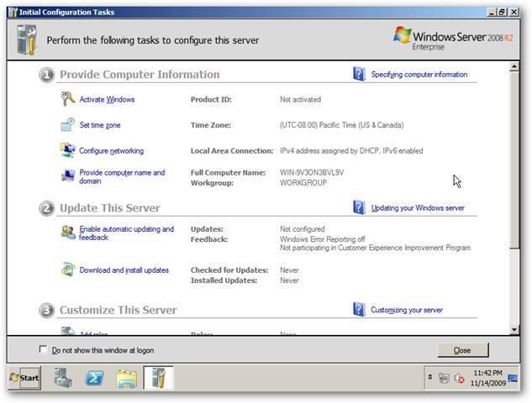This screenshot has width=532, height=403.
Task: Click the computer name WIN-9V3ON3BVL9V
Action: [x=312, y=172]
